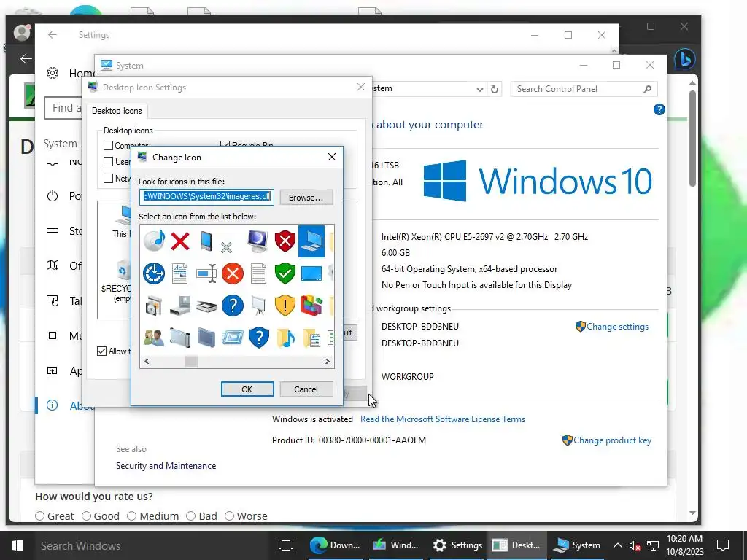Pick the plain text document icon
This screenshot has width=747, height=560.
[x=258, y=273]
